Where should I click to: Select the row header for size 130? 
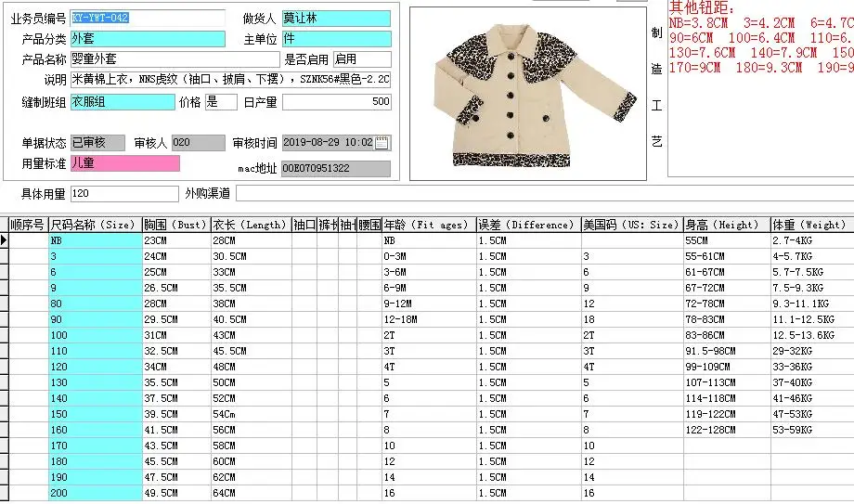point(4,383)
